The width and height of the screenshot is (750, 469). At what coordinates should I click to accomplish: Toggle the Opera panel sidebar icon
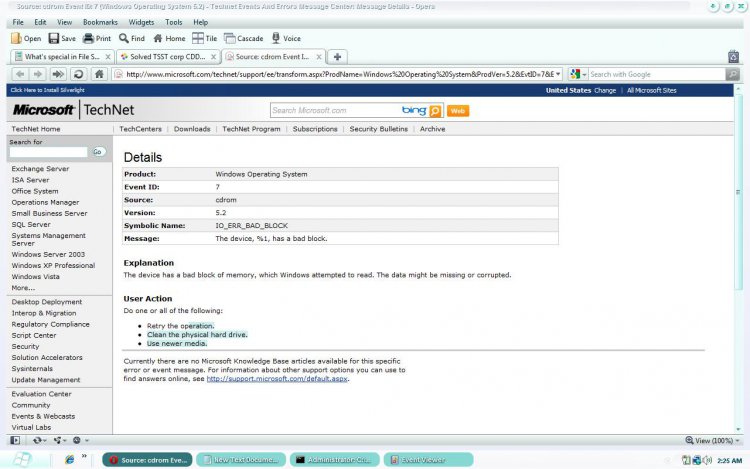[x=15, y=440]
